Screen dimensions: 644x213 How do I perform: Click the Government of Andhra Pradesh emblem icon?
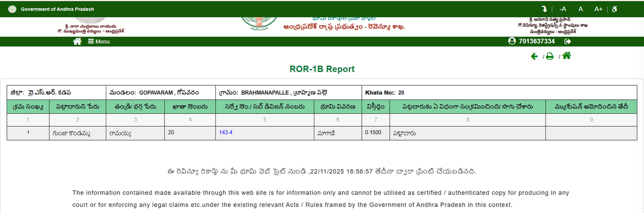click(12, 9)
